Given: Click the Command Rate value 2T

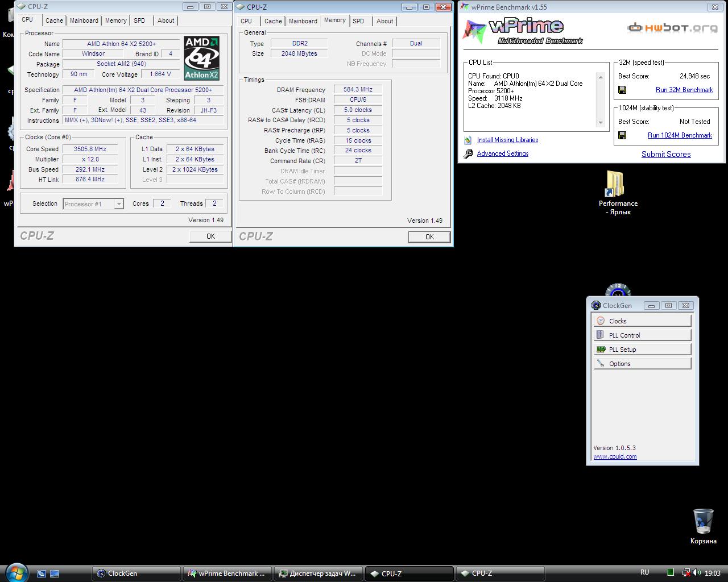Looking at the screenshot, I should click(x=358, y=160).
